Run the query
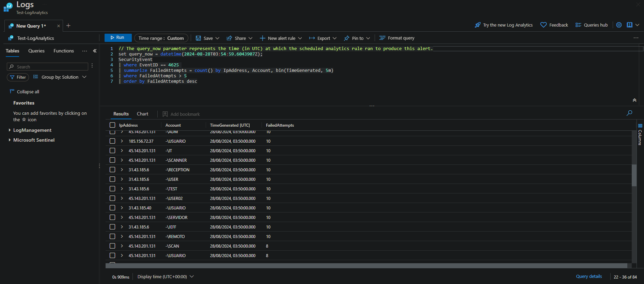 tap(118, 38)
